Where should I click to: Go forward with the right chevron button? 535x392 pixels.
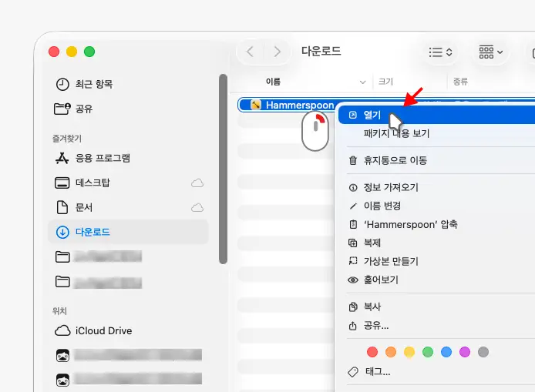[x=278, y=52]
